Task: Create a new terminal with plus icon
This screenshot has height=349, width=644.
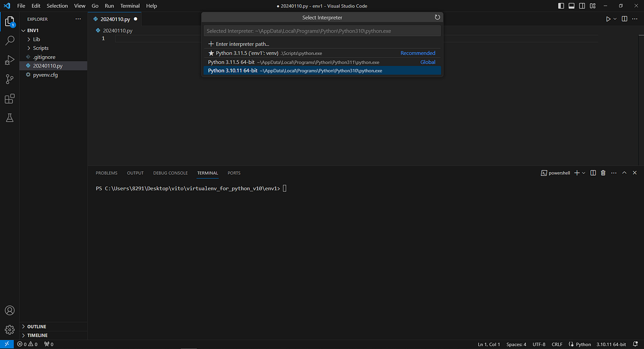Action: tap(577, 173)
